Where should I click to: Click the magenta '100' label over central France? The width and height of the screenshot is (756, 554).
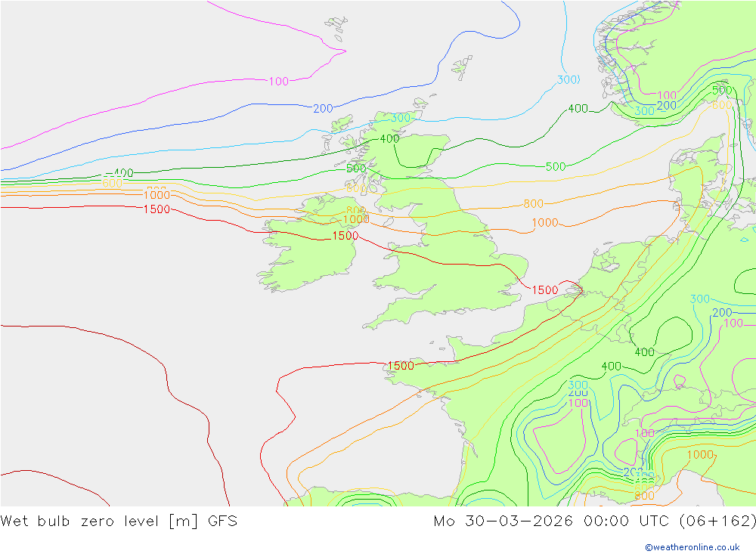tap(578, 403)
